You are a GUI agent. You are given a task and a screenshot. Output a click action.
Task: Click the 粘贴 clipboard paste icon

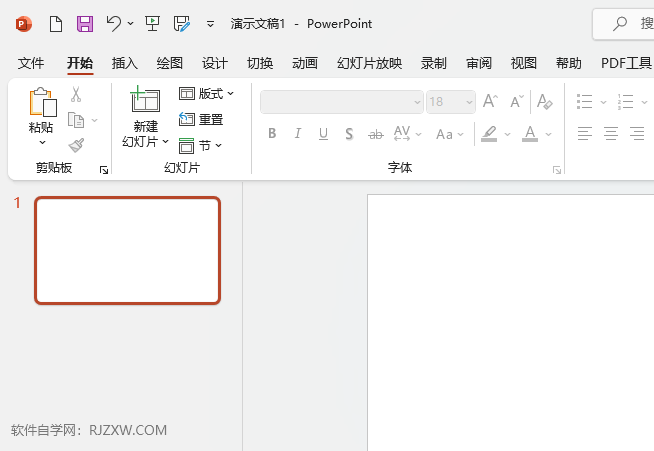(x=43, y=101)
